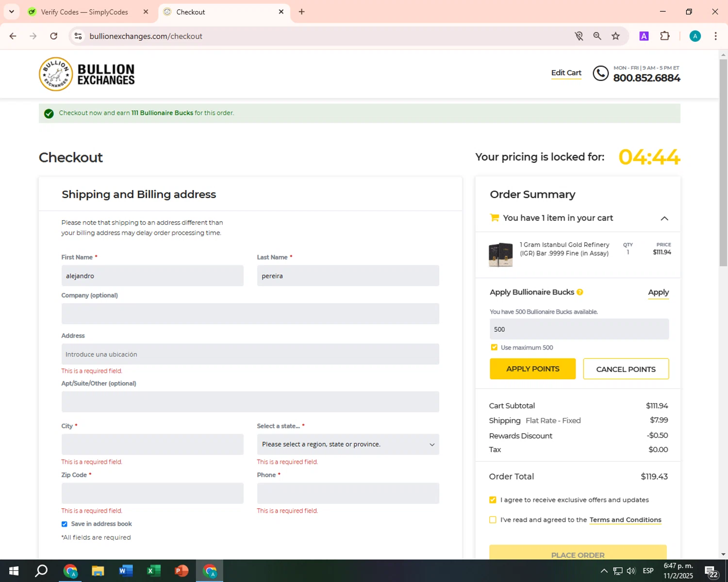Click the taskbar clock and date

click(678, 571)
